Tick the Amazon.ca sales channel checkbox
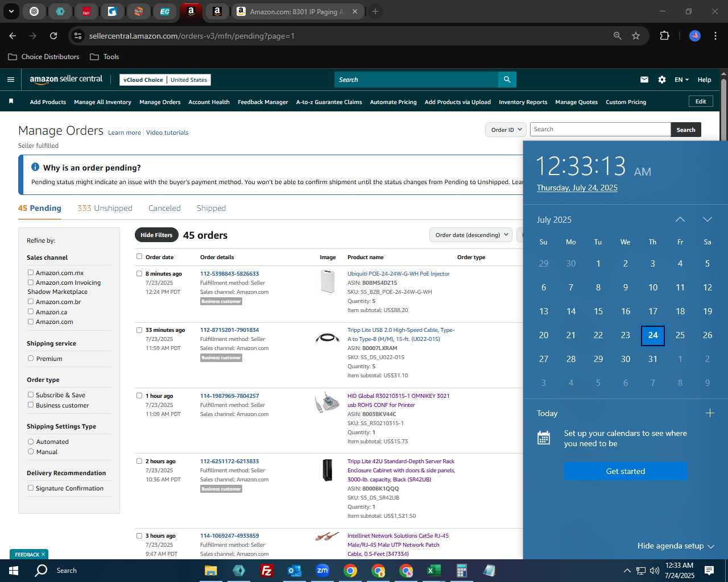The width and height of the screenshot is (728, 582). tap(31, 312)
